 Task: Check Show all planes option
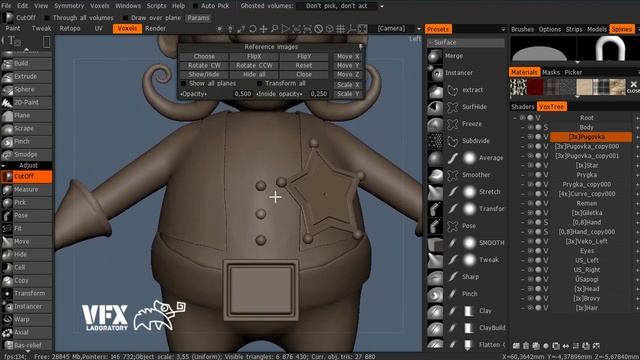(x=183, y=84)
